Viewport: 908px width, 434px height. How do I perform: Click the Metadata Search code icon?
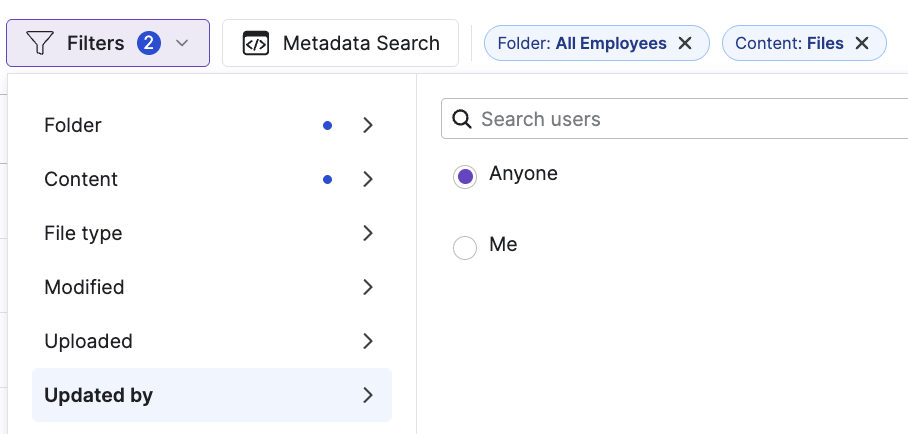[x=256, y=44]
